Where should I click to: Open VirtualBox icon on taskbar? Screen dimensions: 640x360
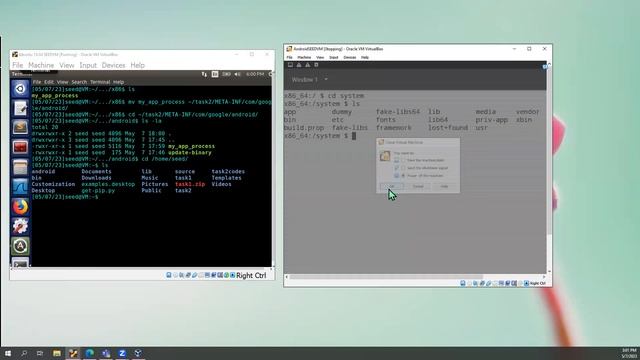click(138, 353)
